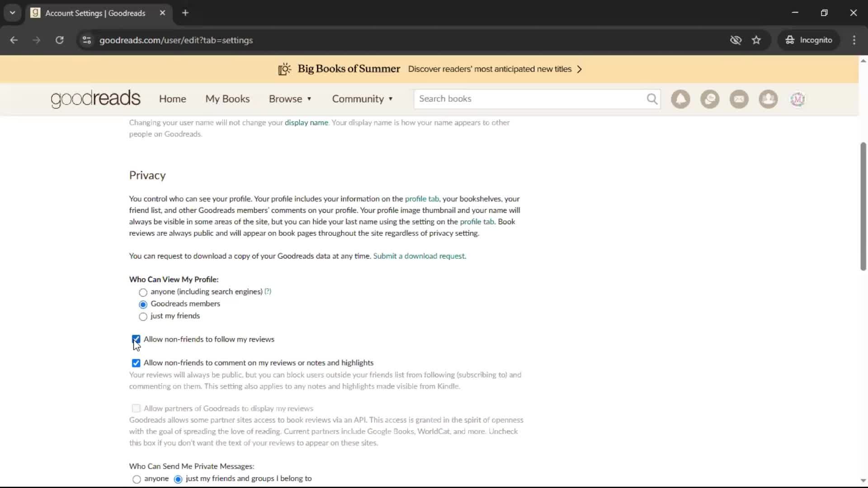868x488 pixels.
Task: Reload the page
Action: [60, 40]
